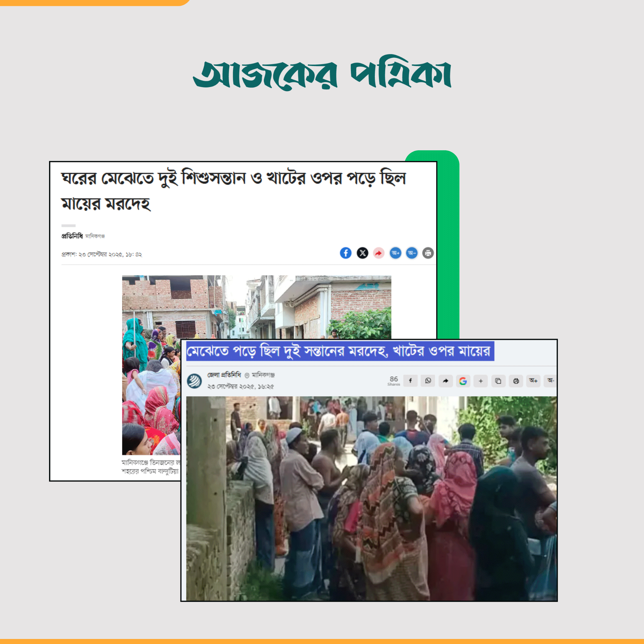This screenshot has width=644, height=644.
Task: Click 'প্রতিনিধি' byline in upper article
Action: [72, 236]
